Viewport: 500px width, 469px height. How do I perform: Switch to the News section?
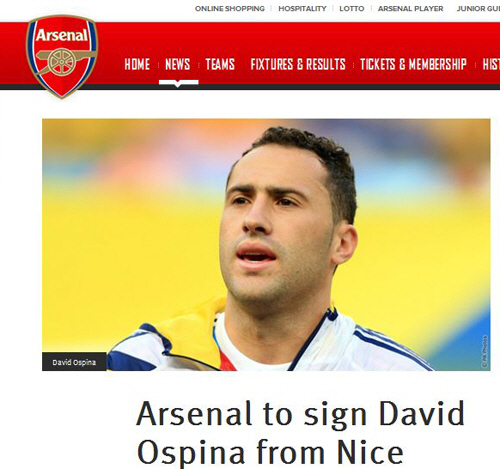click(x=178, y=64)
